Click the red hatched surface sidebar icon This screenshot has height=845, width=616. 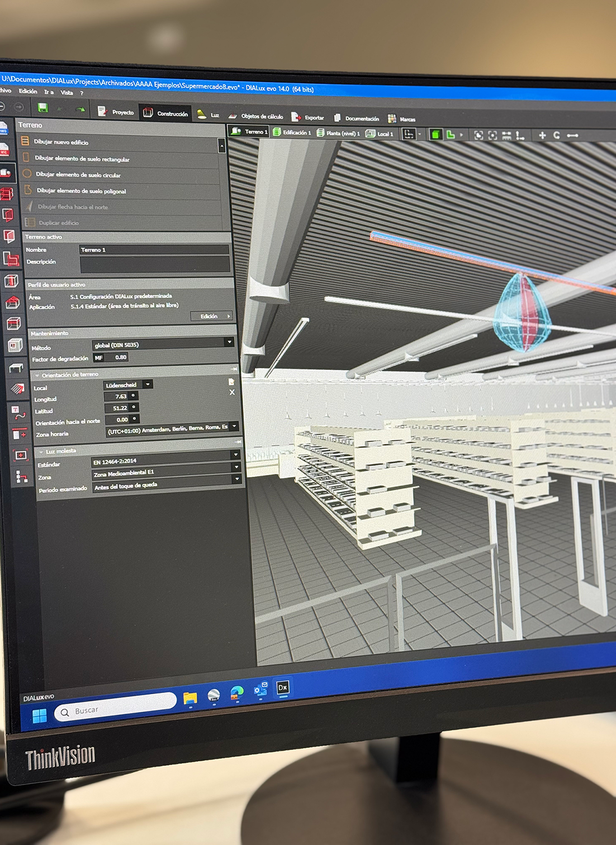(17, 388)
